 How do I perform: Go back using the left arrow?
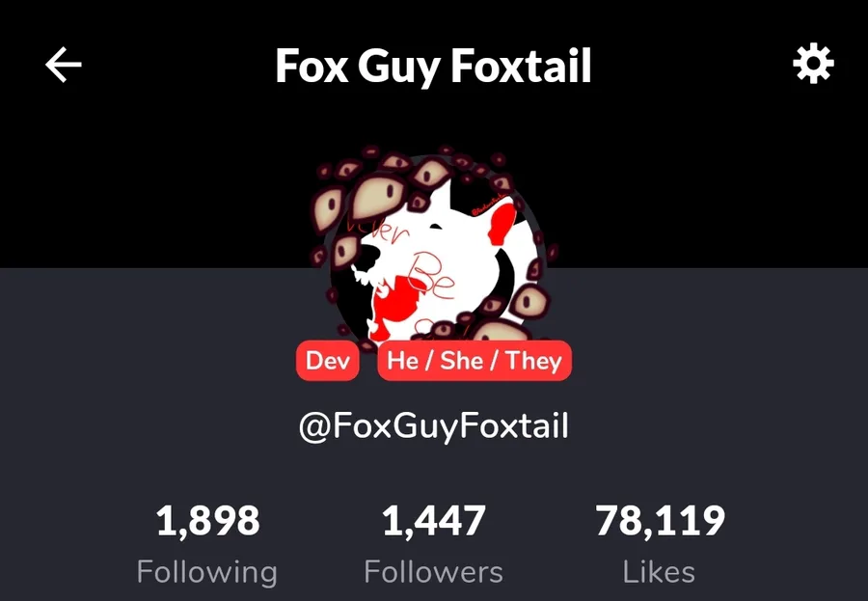(63, 65)
